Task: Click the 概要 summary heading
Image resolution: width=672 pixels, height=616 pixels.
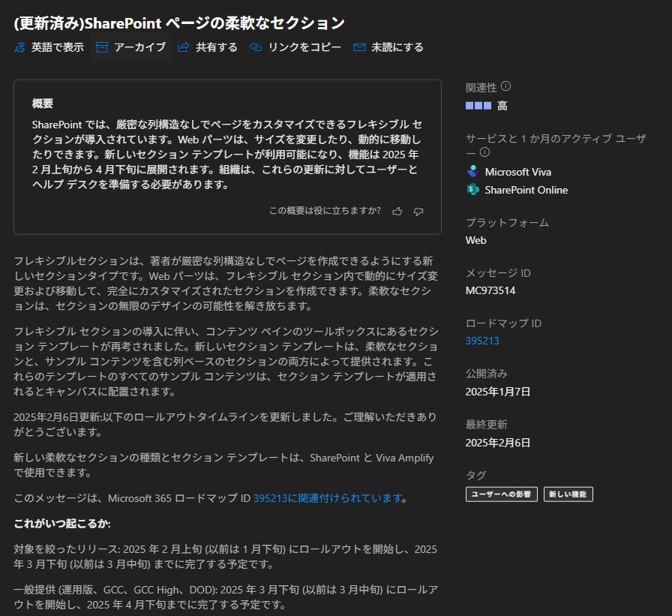Action: click(43, 104)
